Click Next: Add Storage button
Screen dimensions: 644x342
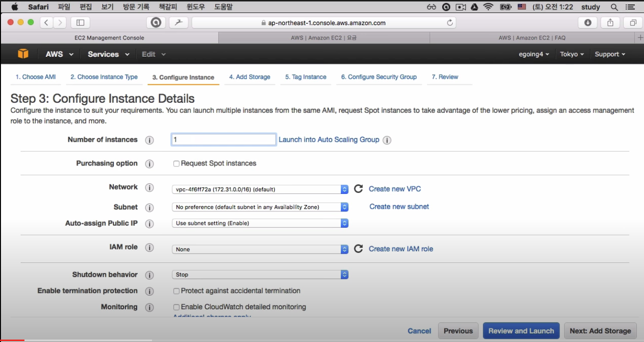pyautogui.click(x=601, y=331)
